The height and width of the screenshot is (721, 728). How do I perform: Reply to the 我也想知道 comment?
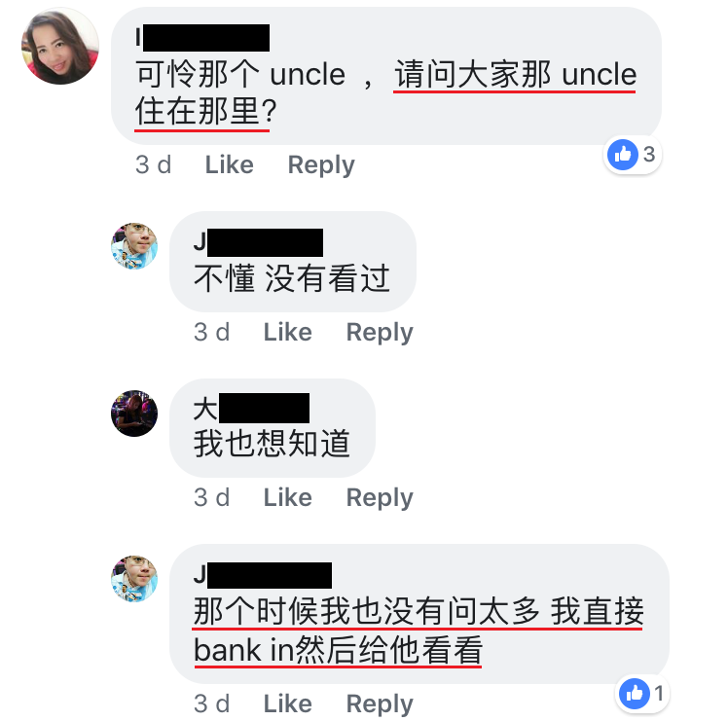click(x=380, y=498)
